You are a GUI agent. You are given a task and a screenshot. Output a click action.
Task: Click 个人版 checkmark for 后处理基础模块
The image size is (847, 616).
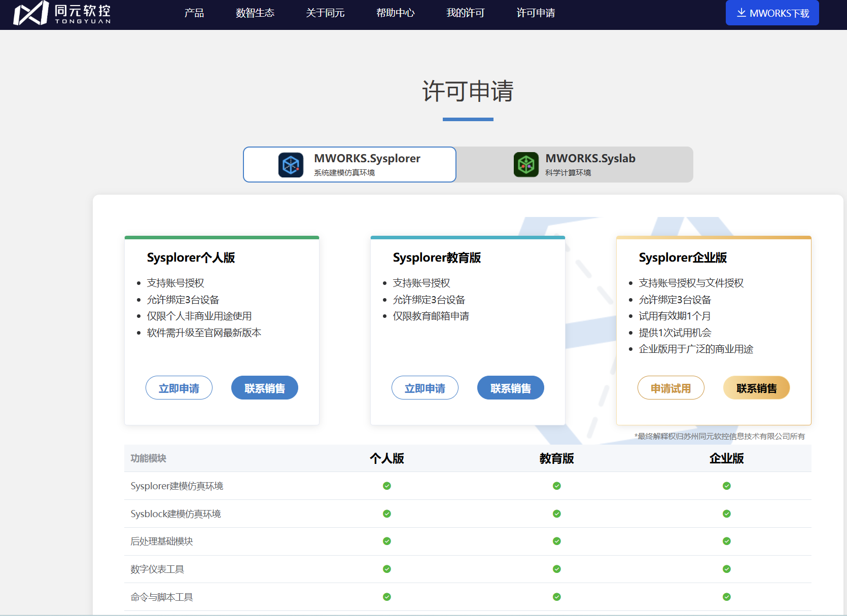coord(387,541)
